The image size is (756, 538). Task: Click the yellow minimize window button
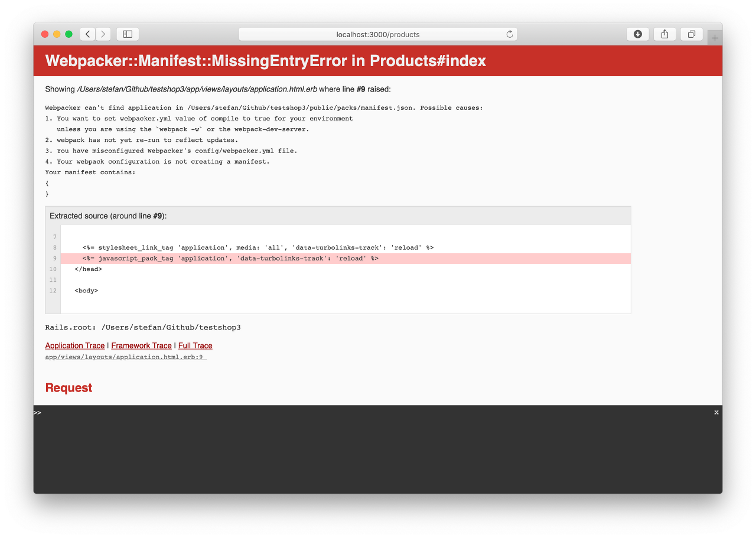[x=57, y=34]
